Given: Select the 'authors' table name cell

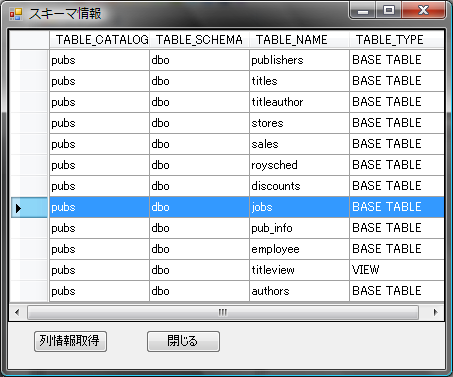Looking at the screenshot, I should coord(299,291).
